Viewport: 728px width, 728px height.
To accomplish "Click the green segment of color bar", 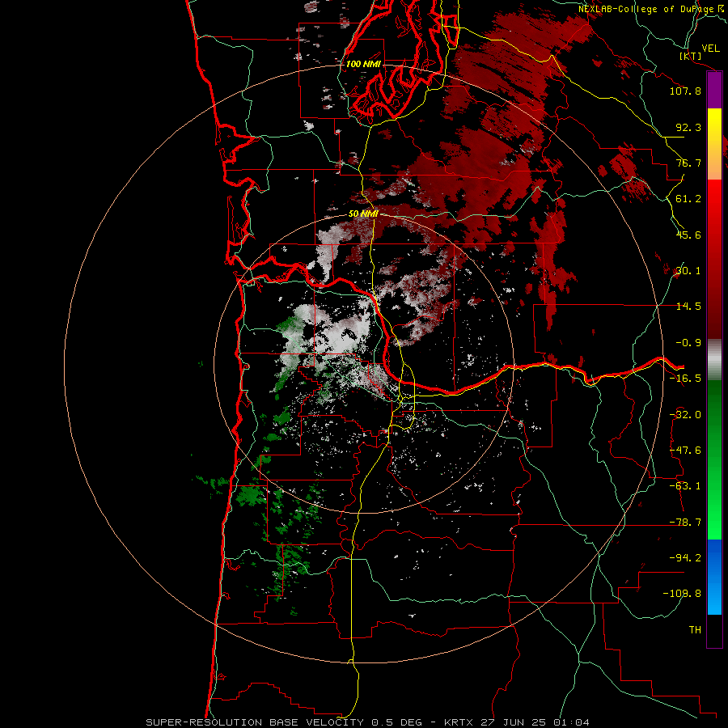I will [714, 459].
